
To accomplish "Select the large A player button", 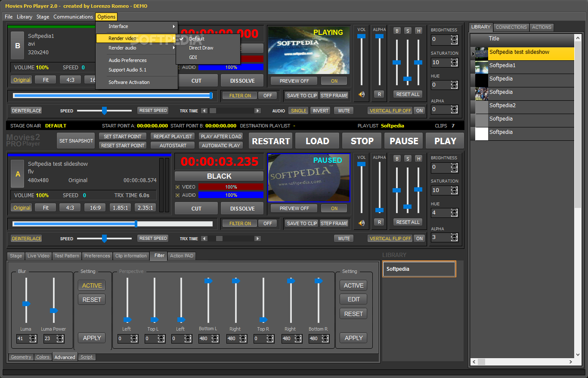I will pos(18,174).
